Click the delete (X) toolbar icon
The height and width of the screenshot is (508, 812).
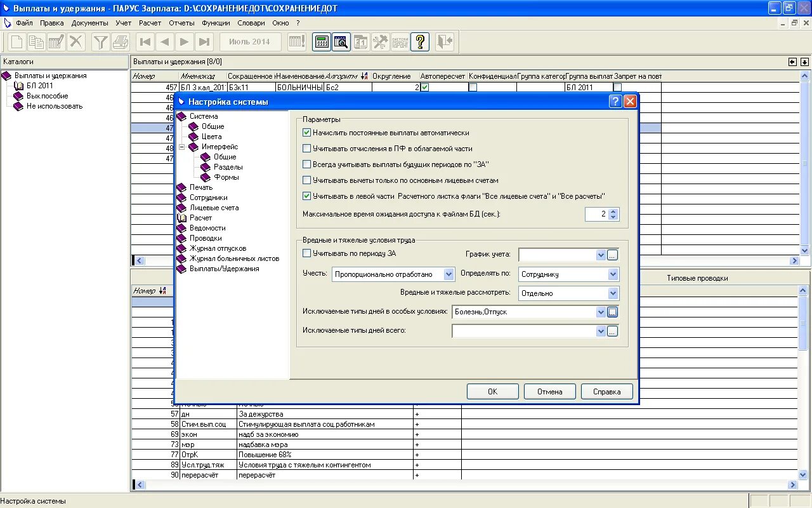coord(76,42)
